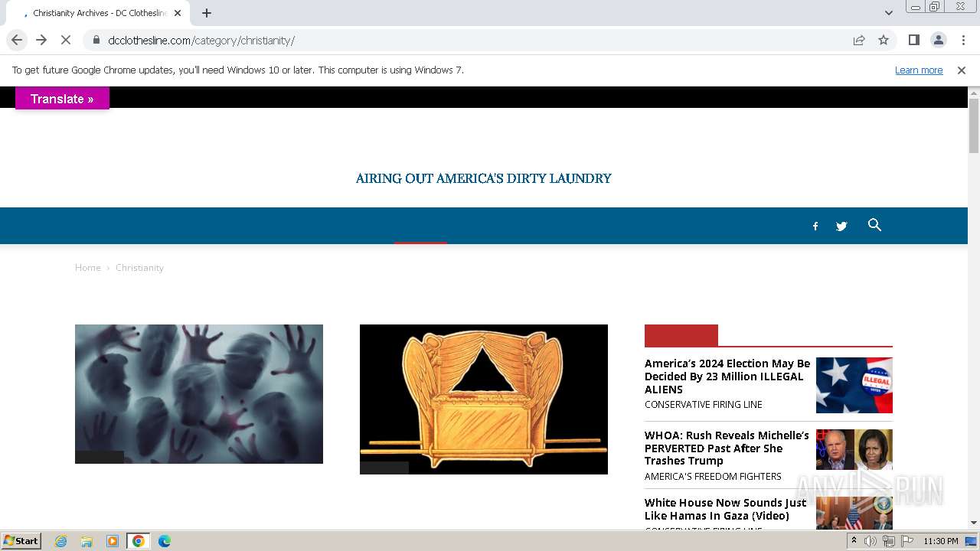980x551 pixels.
Task: Open the Rush and Michelle thumbnail
Action: [854, 449]
